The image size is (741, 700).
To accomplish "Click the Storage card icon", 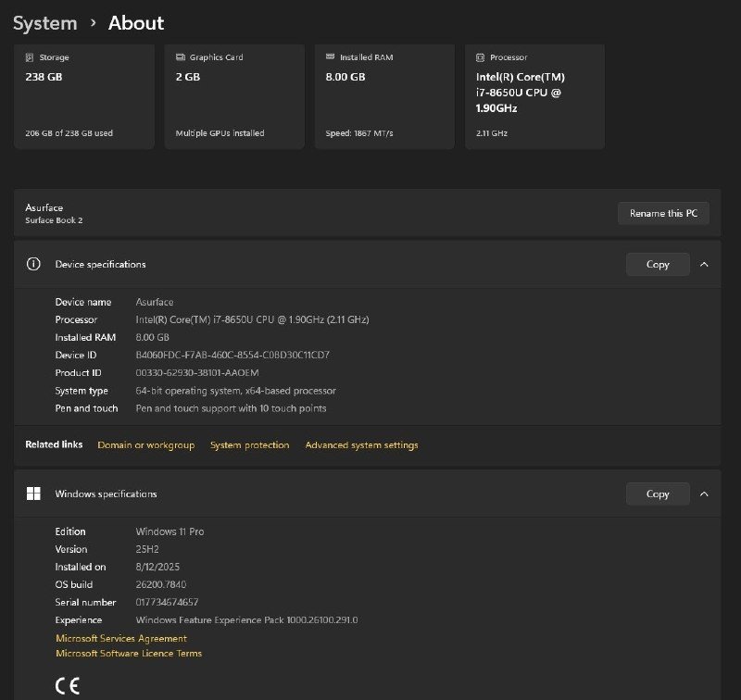I will [x=30, y=57].
